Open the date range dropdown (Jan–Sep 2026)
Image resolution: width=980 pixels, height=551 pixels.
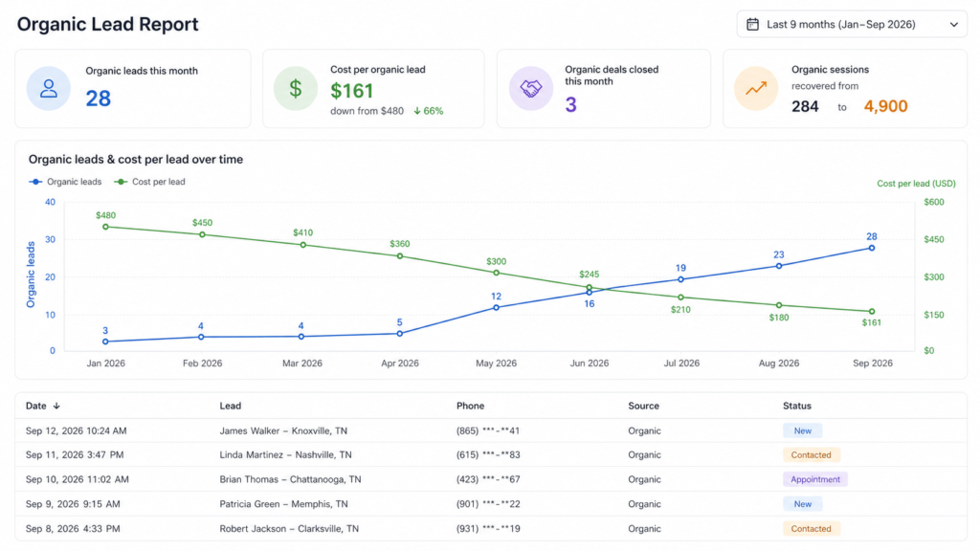click(x=852, y=24)
